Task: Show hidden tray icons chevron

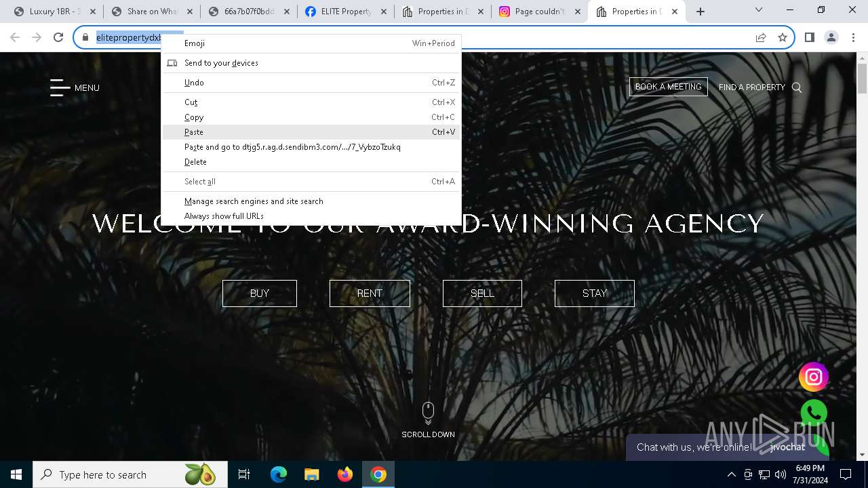Action: pos(731,474)
